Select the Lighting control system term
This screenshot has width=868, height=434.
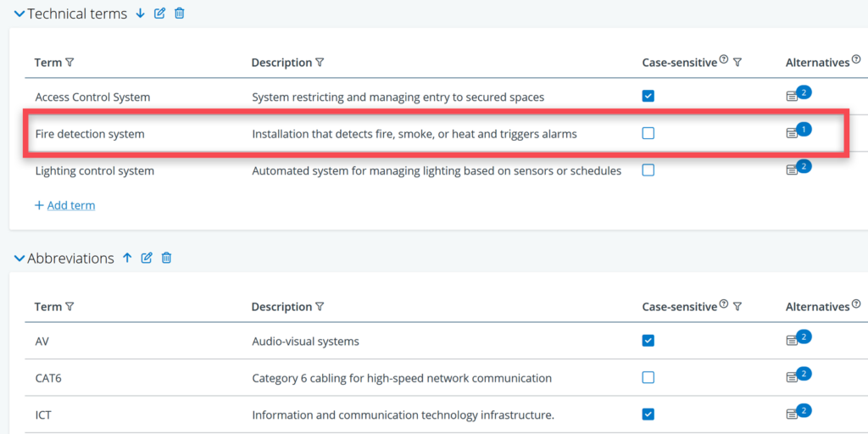tap(94, 170)
